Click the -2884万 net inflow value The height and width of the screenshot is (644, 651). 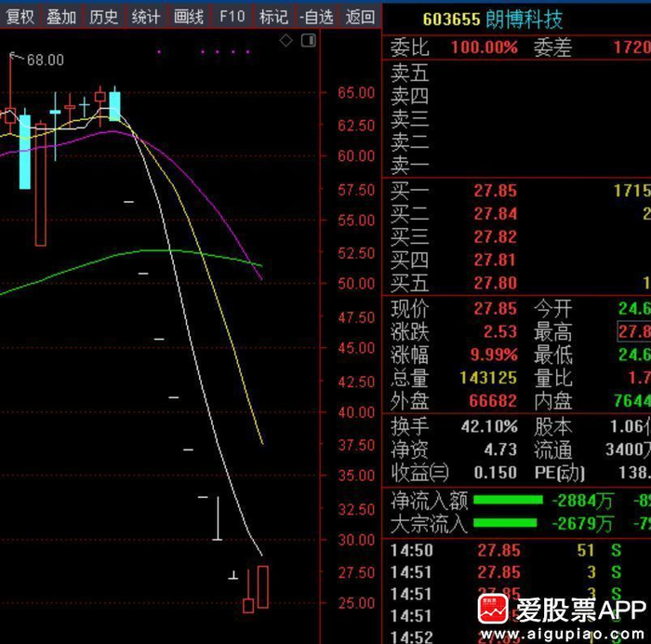[x=582, y=501]
